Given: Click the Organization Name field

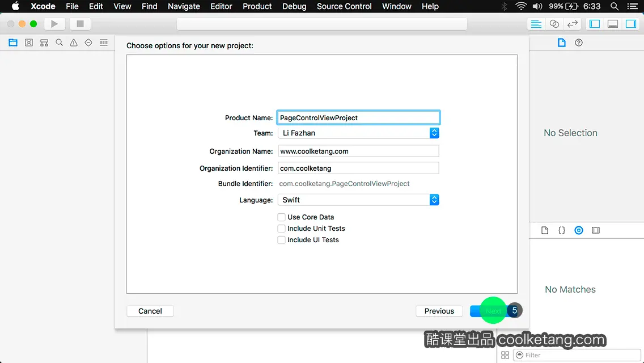Looking at the screenshot, I should tap(358, 151).
